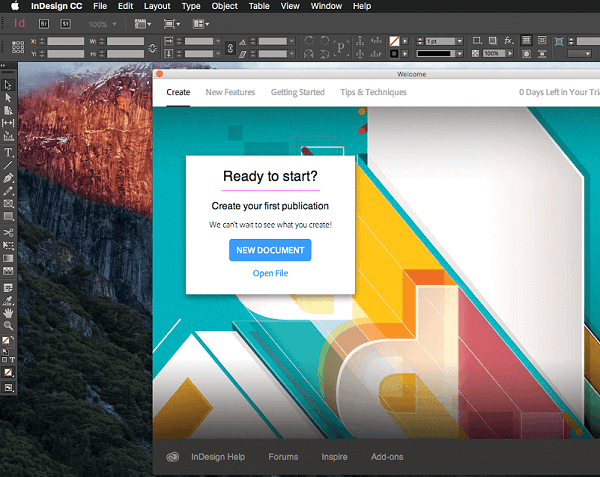Screen dimensions: 600x477
Task: Open the Screen Mode dropdown
Action: [172, 24]
